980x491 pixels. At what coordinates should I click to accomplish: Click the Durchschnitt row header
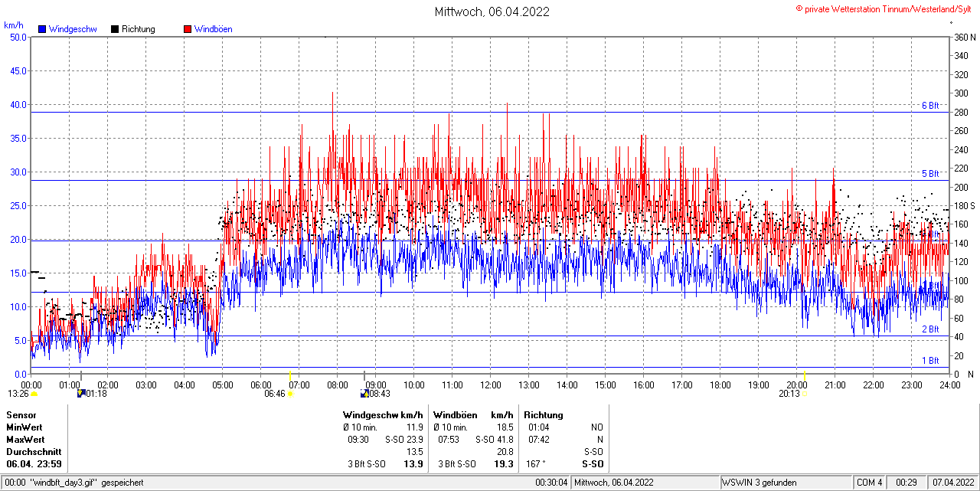(x=34, y=452)
